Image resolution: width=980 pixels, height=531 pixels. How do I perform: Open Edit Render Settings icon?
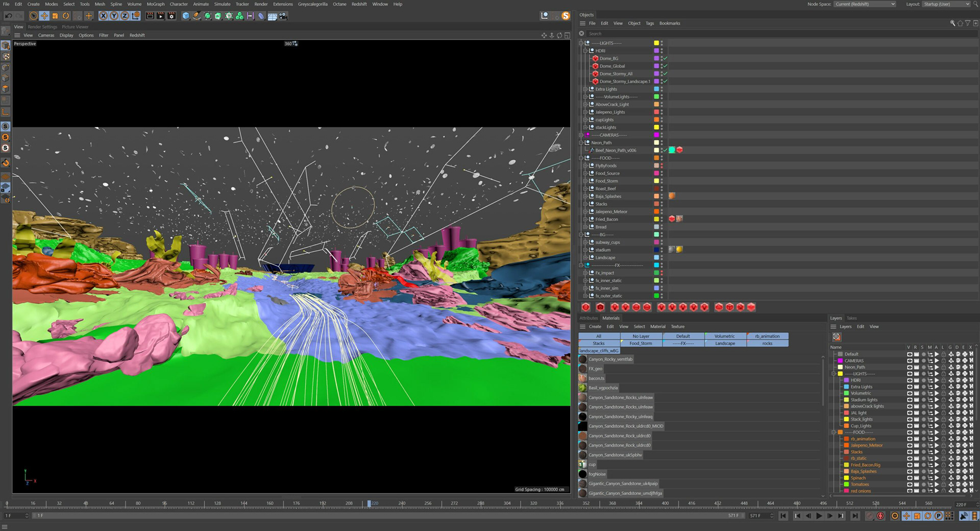click(171, 16)
